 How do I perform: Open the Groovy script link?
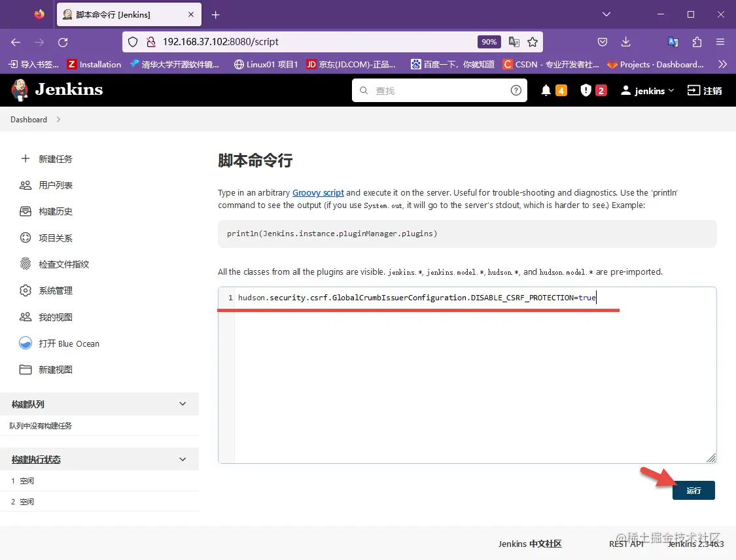point(318,192)
